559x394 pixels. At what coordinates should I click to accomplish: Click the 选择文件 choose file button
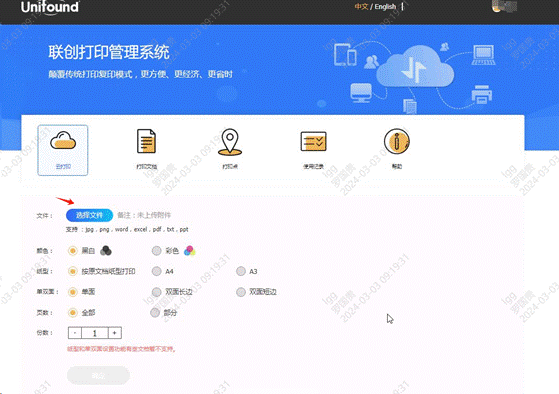(x=89, y=215)
